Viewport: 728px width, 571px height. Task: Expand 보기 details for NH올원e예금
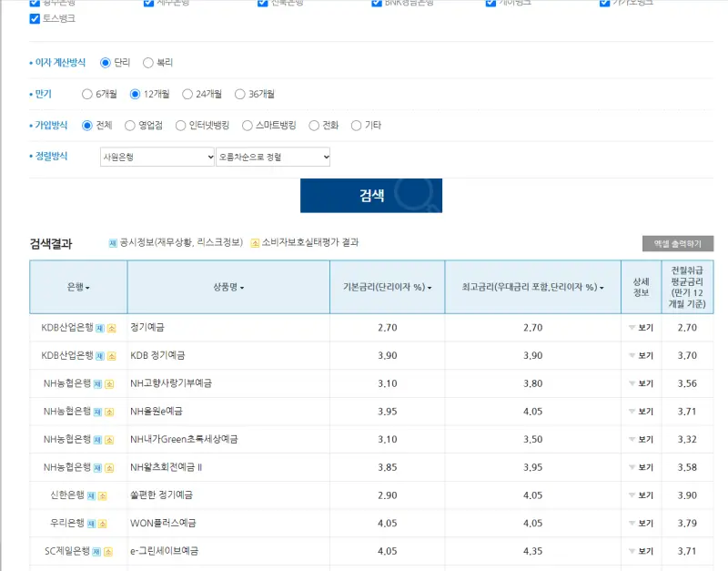[x=642, y=412]
